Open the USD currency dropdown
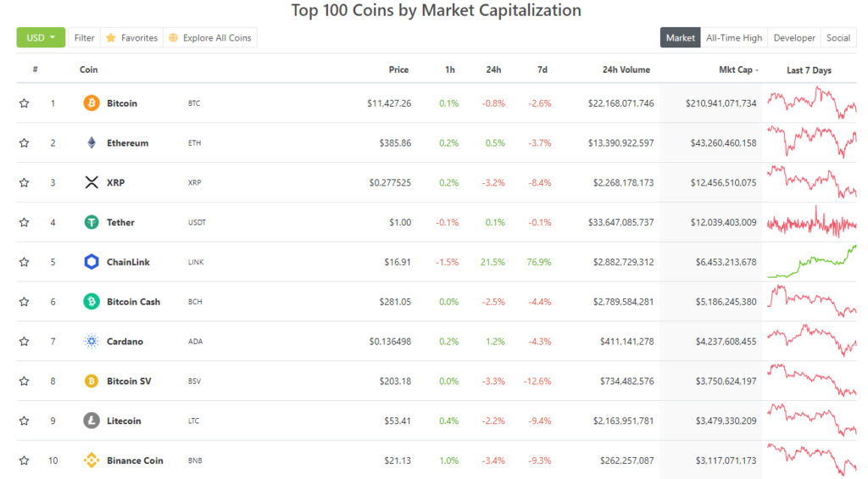 (x=41, y=38)
